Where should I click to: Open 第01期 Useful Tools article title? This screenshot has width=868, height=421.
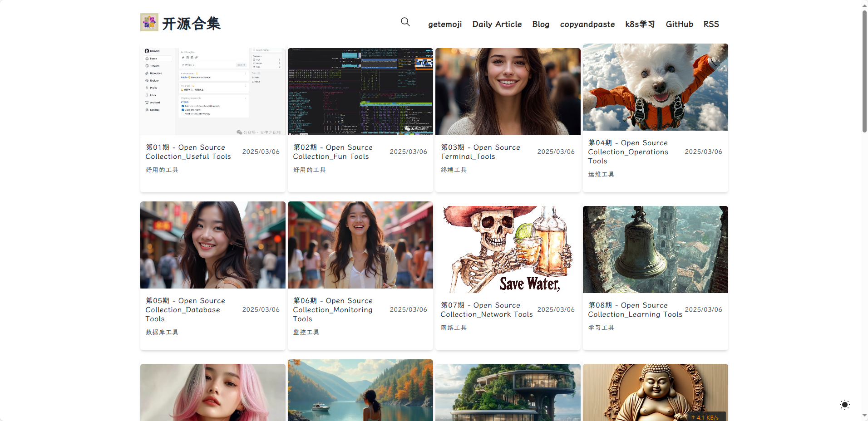(x=188, y=152)
